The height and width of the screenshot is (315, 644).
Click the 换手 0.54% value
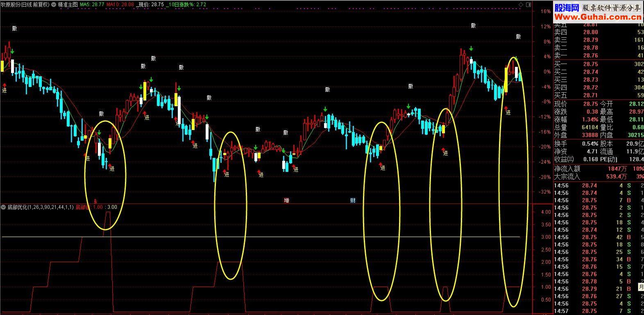pos(590,144)
